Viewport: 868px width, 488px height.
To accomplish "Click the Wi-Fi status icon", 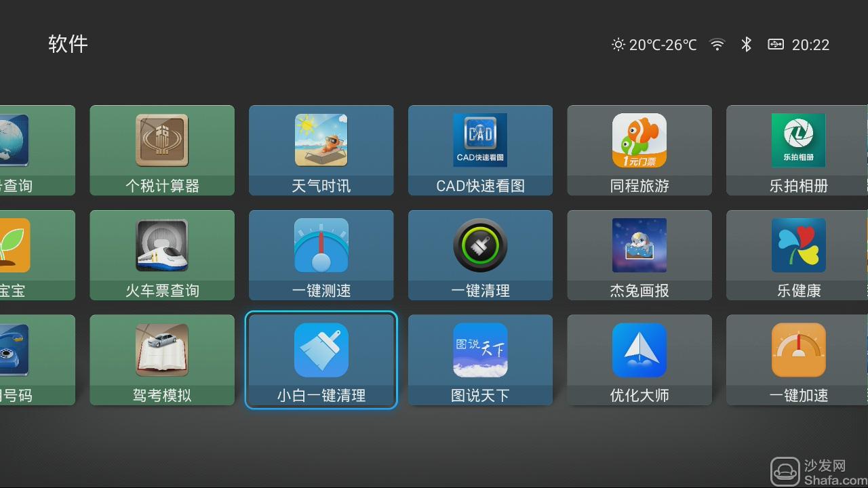I will tap(717, 45).
